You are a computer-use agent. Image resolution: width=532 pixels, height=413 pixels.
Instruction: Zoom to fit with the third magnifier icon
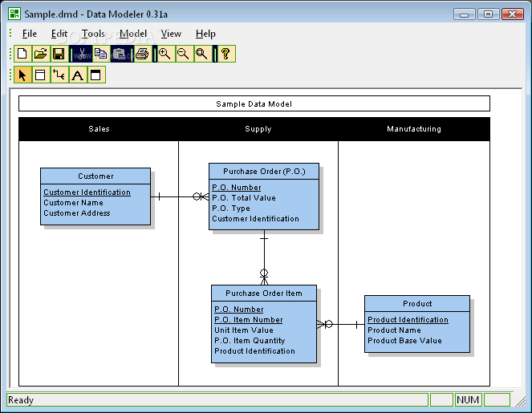pyautogui.click(x=202, y=54)
